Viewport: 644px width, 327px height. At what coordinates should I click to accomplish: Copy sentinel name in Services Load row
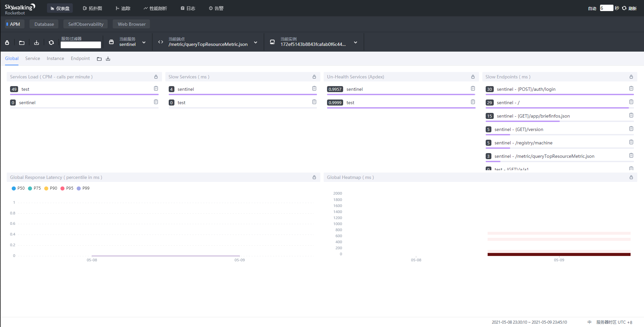pyautogui.click(x=156, y=102)
